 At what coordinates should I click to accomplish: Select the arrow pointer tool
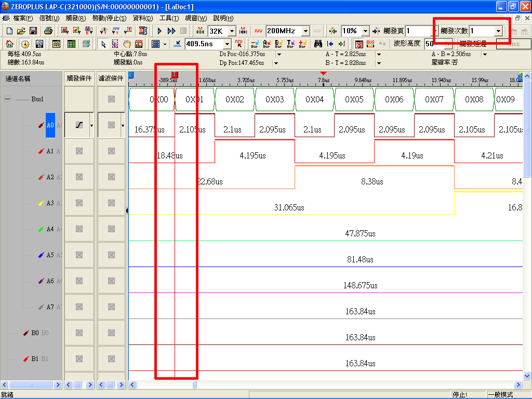(x=103, y=44)
